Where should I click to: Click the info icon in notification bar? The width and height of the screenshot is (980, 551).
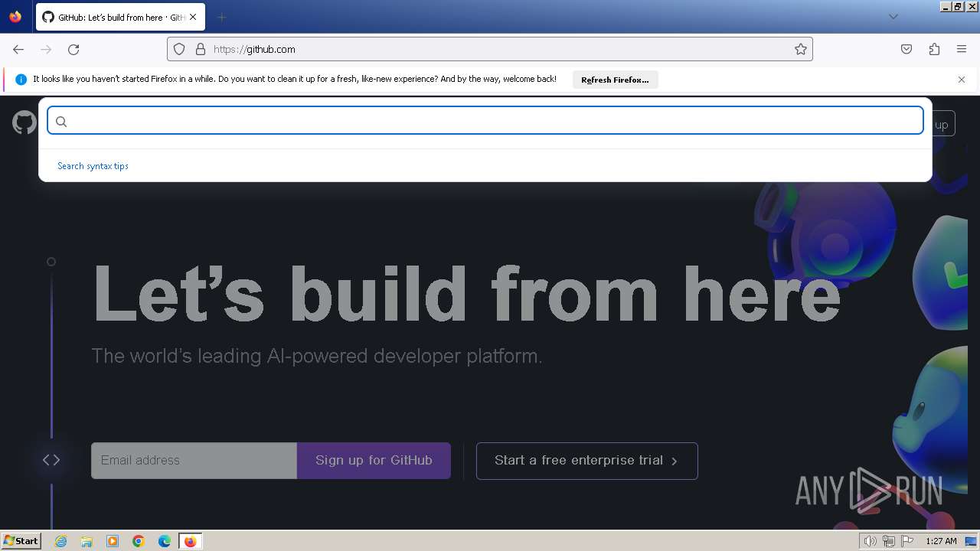tap(21, 80)
